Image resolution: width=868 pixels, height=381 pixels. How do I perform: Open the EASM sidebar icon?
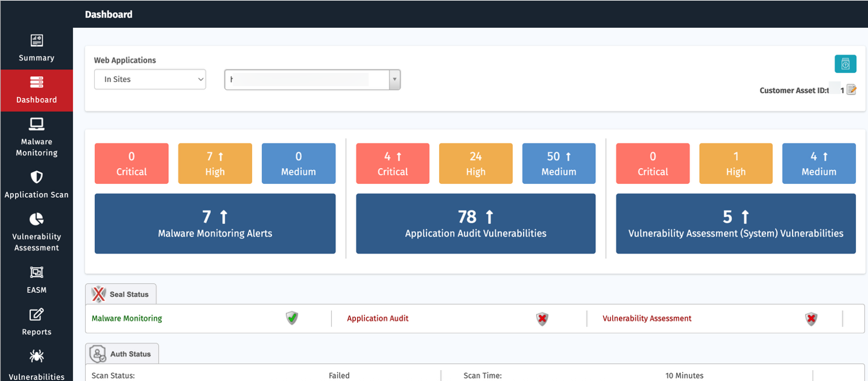click(x=36, y=272)
